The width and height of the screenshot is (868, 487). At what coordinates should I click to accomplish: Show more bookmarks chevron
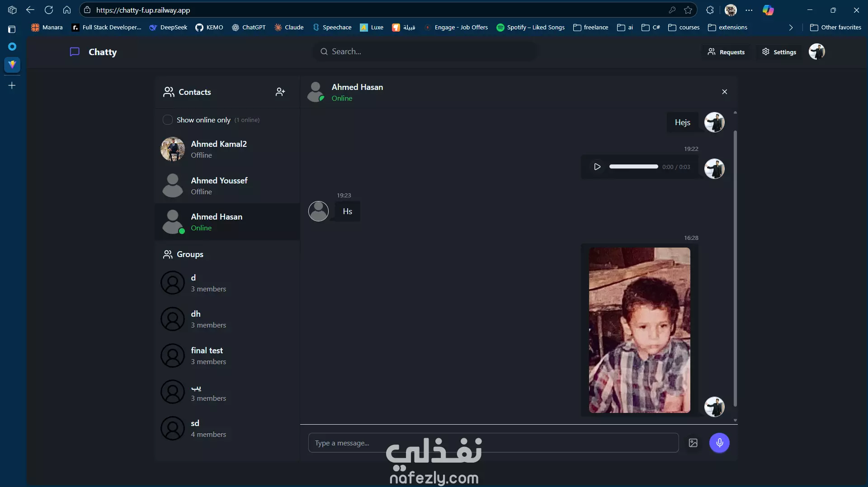pos(791,28)
